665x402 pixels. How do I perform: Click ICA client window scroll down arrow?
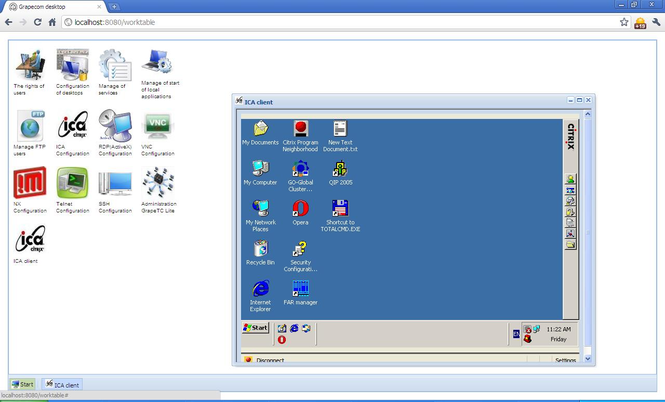point(588,359)
